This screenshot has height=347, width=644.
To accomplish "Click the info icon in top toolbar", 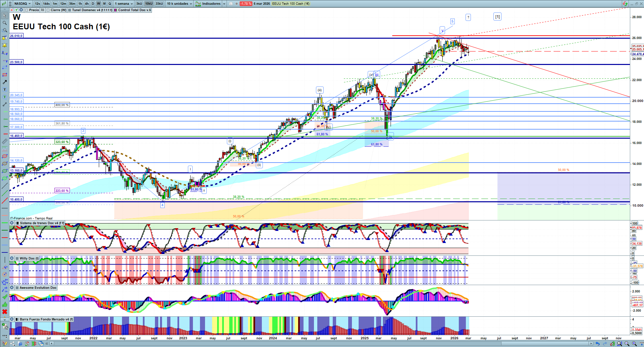I will coord(231,4).
